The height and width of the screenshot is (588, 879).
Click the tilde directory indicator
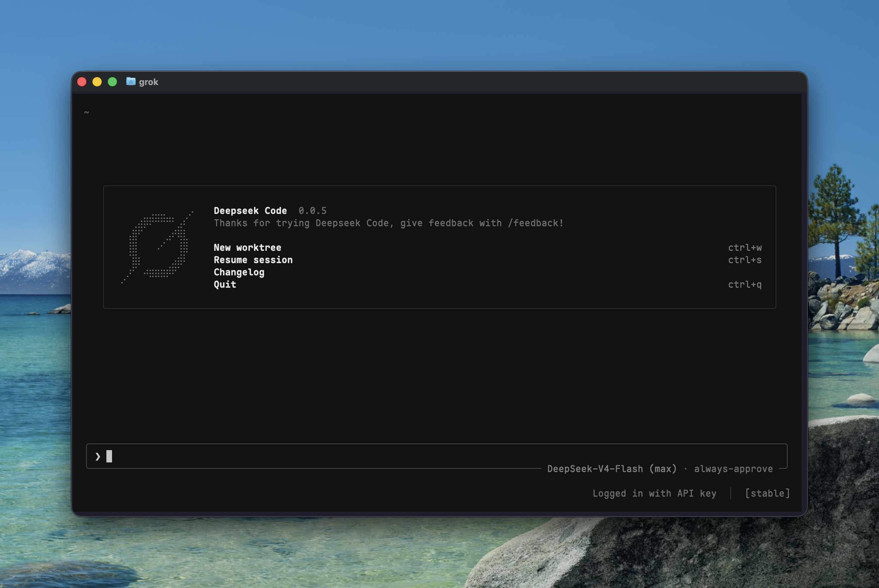87,112
